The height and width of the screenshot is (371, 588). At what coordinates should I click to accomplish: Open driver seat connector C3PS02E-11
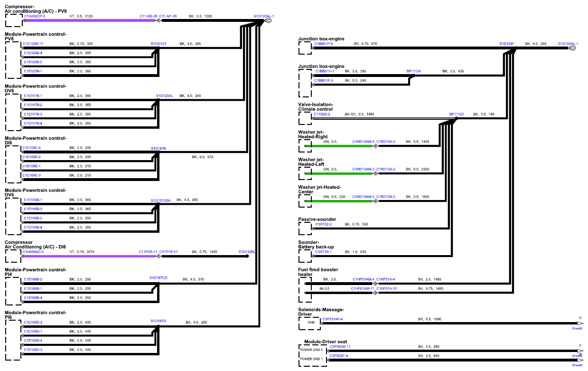pyautogui.click(x=340, y=347)
